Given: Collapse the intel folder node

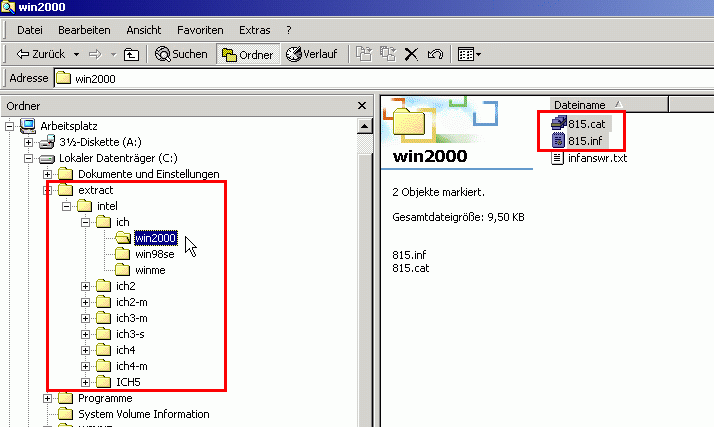Looking at the screenshot, I should coord(66,206).
